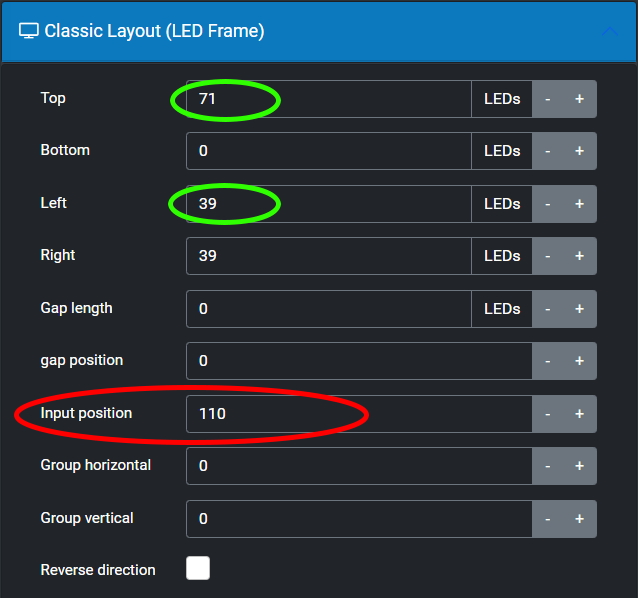The image size is (638, 598).
Task: Click the Gap length input field
Action: [328, 309]
